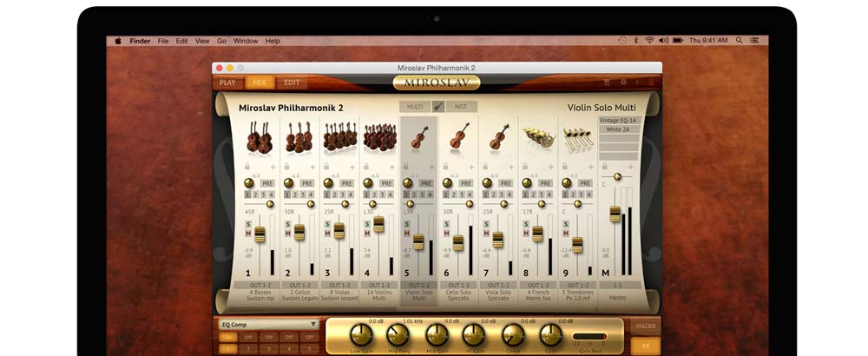The height and width of the screenshot is (356, 868).
Task: Enable send 2 on channel 1
Action: 256,194
